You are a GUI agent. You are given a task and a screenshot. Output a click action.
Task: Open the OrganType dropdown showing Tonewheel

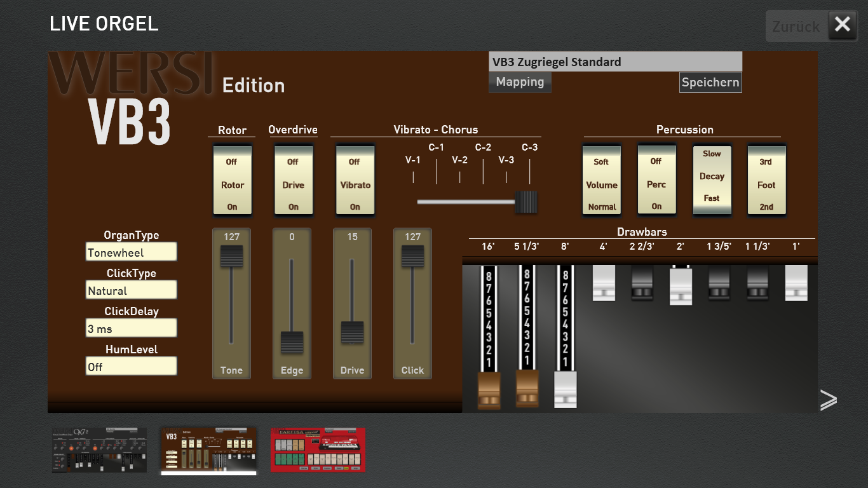132,252
